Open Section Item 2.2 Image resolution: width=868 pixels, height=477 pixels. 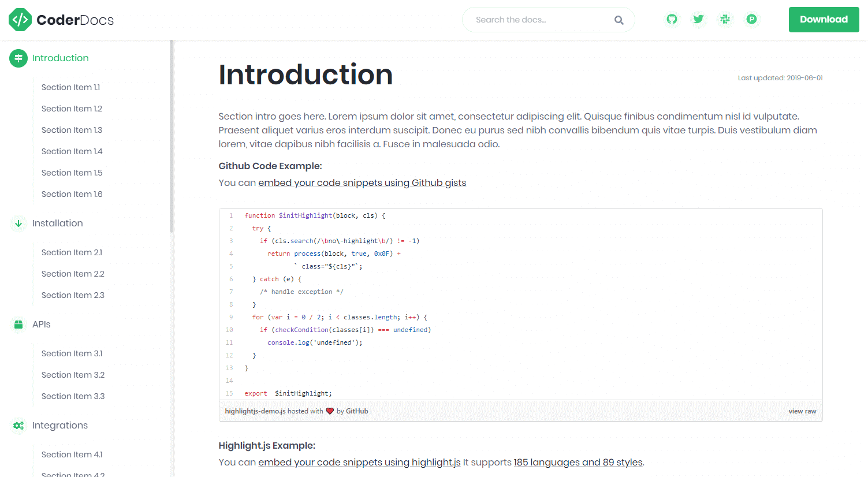tap(73, 274)
